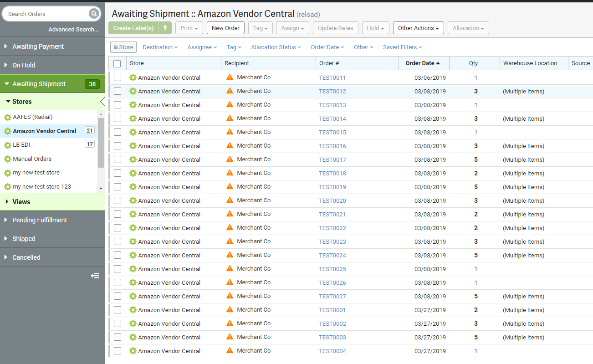Click the warning triangle on TEST0019 row
593x364 pixels.
point(230,186)
